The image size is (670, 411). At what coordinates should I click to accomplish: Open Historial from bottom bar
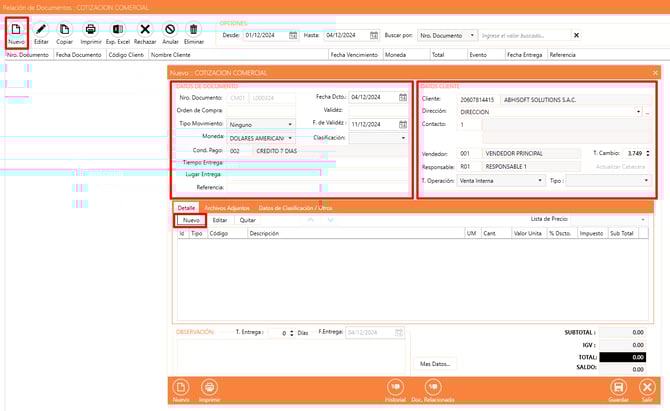pos(395,388)
